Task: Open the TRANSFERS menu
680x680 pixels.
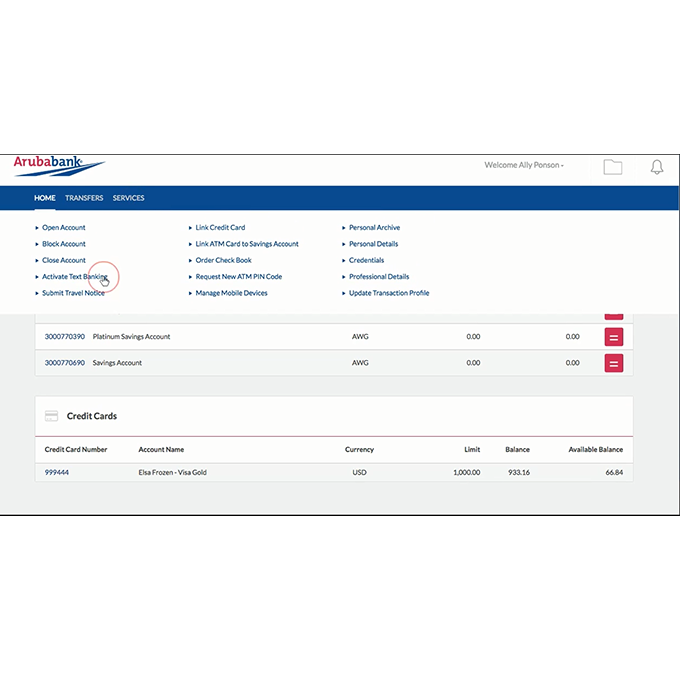Action: pyautogui.click(x=84, y=198)
